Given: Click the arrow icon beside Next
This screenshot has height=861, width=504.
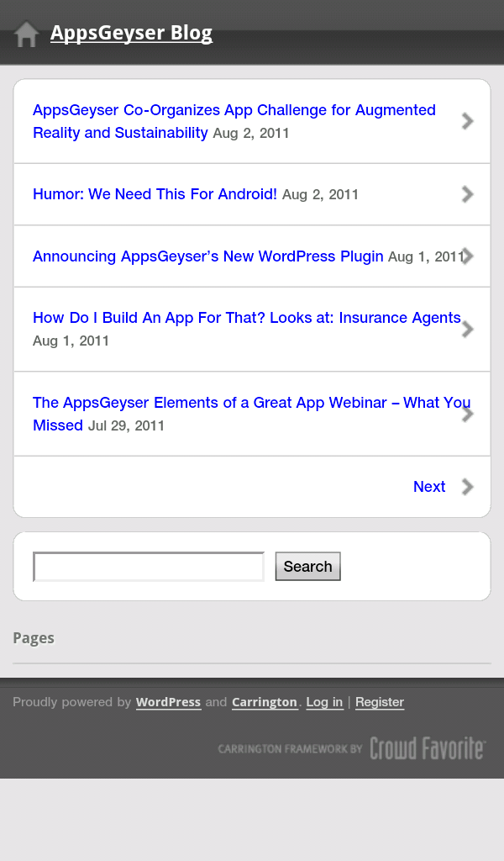Looking at the screenshot, I should click(468, 487).
